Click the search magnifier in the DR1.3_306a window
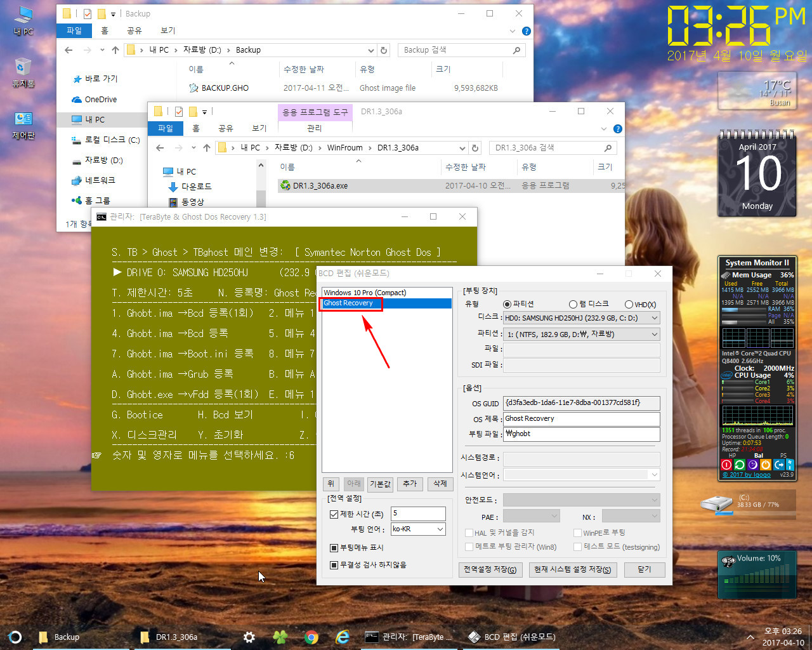Viewport: 812px width, 650px height. [x=608, y=148]
